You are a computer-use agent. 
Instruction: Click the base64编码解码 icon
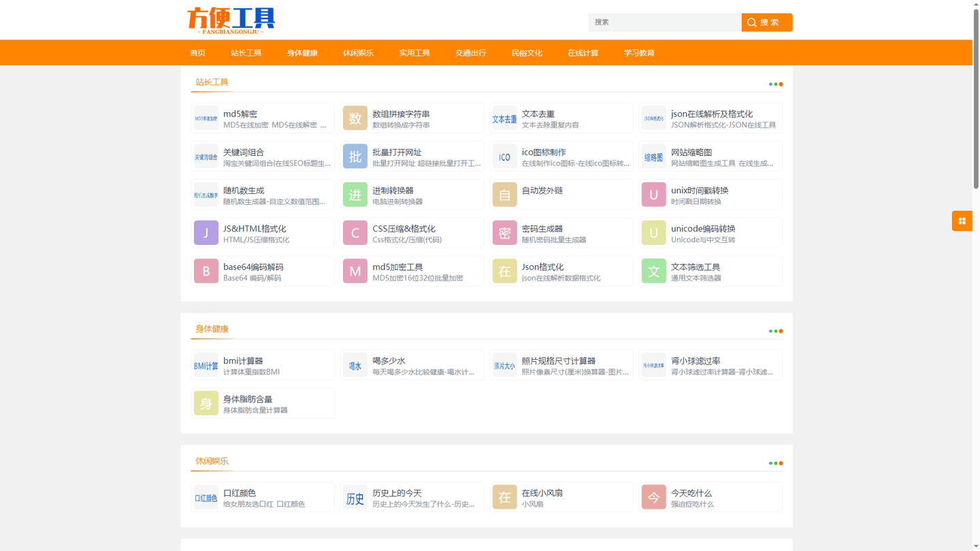point(206,271)
